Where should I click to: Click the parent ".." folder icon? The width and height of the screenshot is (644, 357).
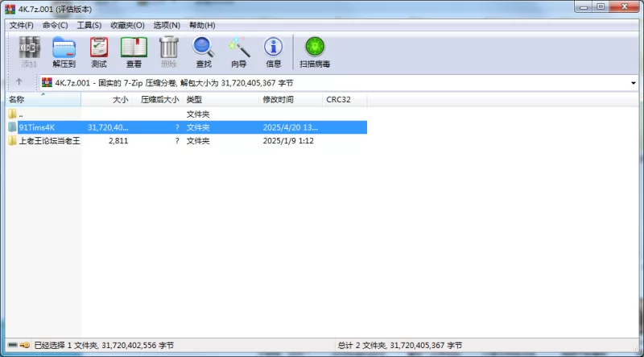[x=12, y=114]
